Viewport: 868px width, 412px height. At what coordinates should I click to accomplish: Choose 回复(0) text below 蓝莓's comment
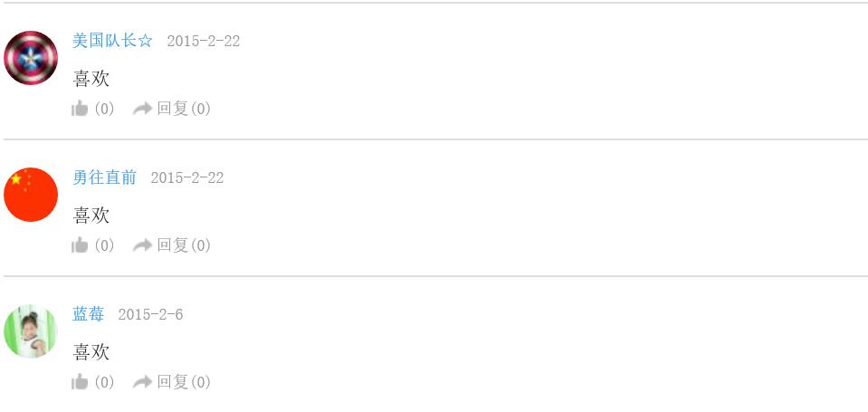pos(184,382)
